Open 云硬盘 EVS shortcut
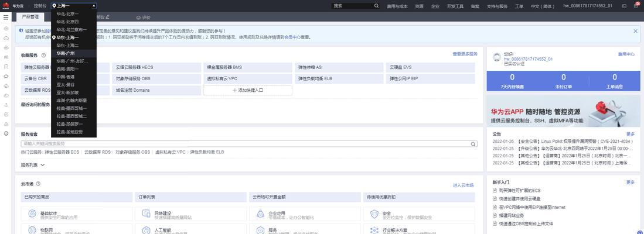The width and height of the screenshot is (644, 234). click(430, 67)
